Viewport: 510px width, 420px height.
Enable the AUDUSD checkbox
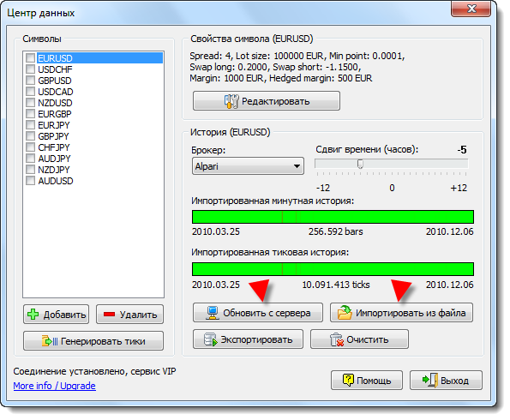click(x=31, y=181)
